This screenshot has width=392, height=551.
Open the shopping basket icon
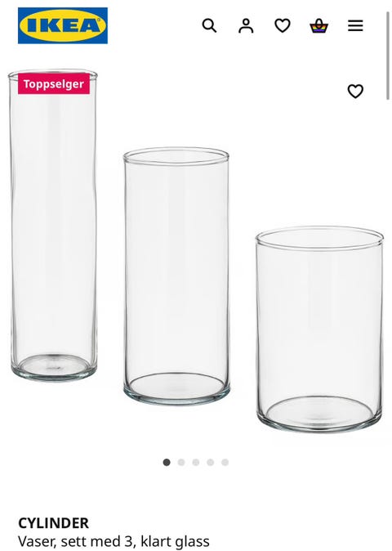(318, 25)
